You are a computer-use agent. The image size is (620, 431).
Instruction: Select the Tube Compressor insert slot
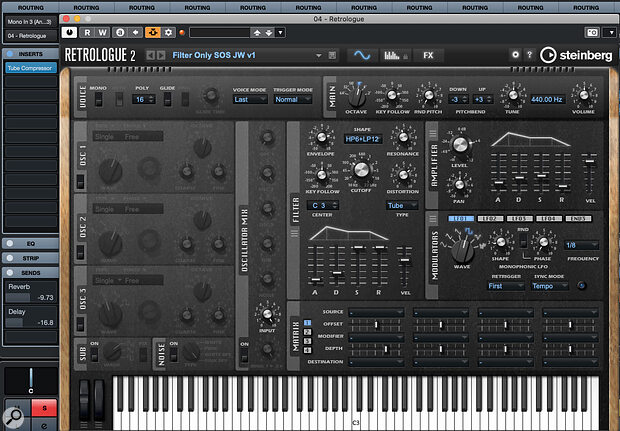tap(31, 68)
